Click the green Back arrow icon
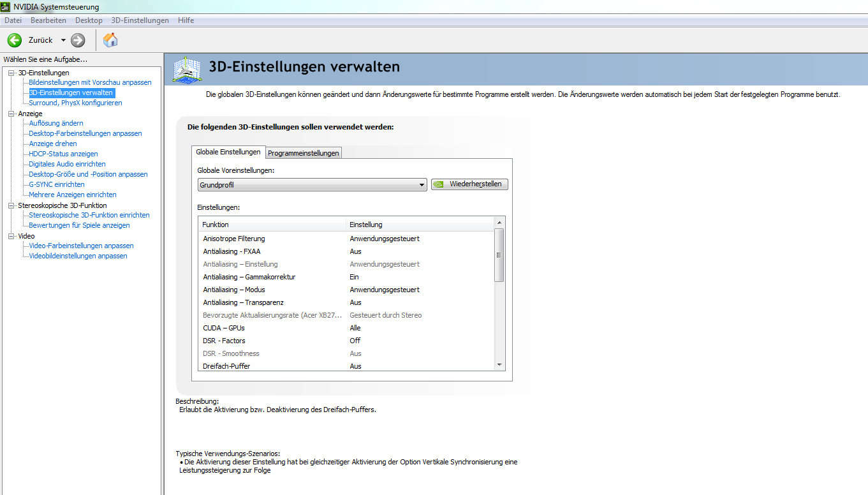 click(14, 40)
